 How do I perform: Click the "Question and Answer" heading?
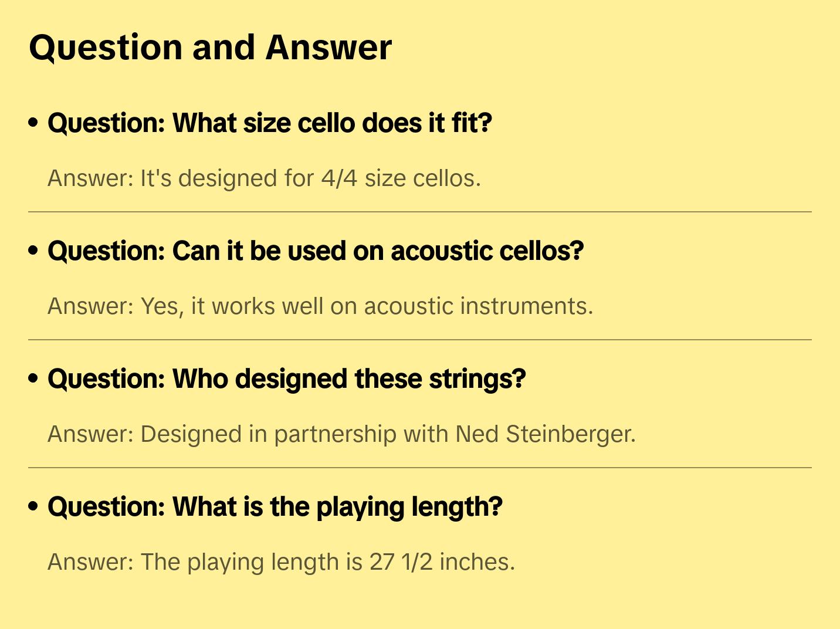coord(210,48)
